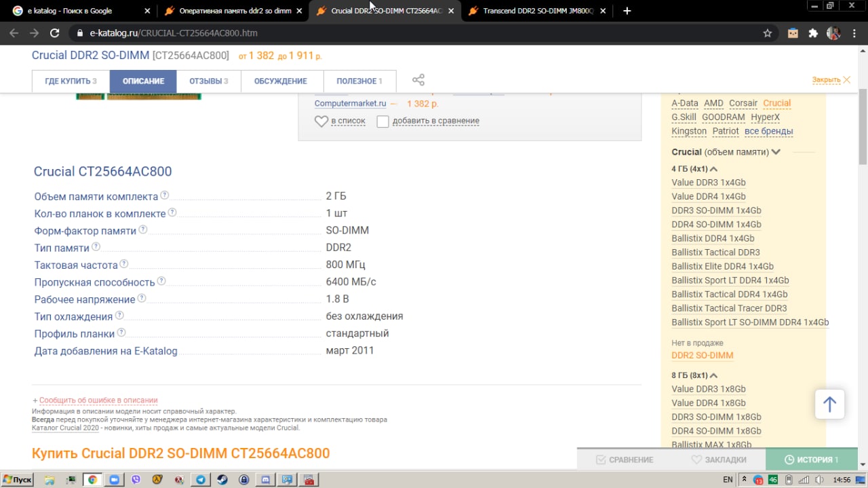
Task: Open 'Каталог Crucial 2020' link
Action: tap(65, 428)
